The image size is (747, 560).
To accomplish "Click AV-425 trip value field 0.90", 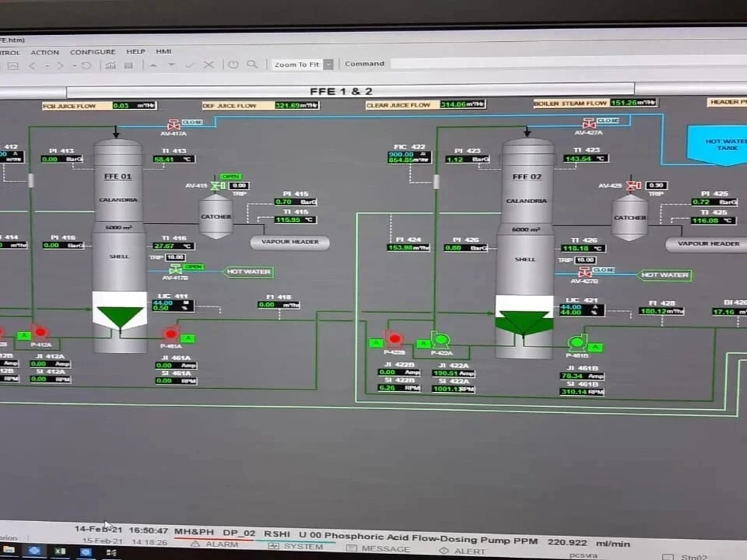I will pyautogui.click(x=657, y=185).
